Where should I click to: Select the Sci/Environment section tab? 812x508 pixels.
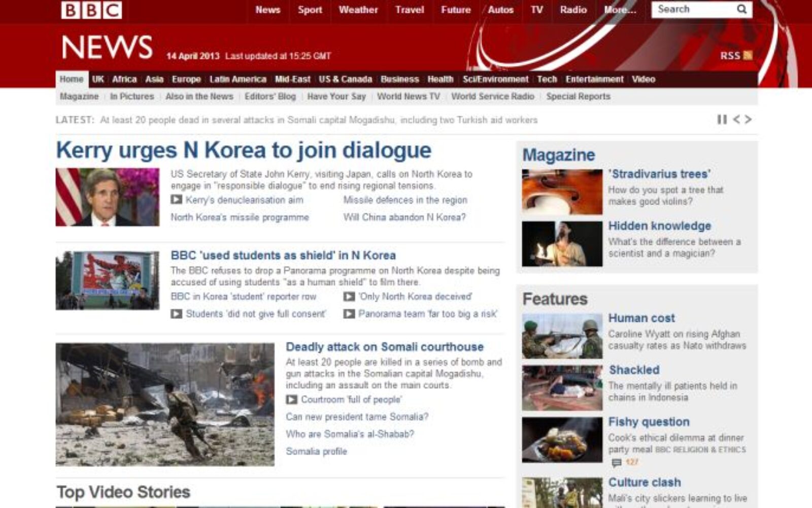(x=495, y=79)
